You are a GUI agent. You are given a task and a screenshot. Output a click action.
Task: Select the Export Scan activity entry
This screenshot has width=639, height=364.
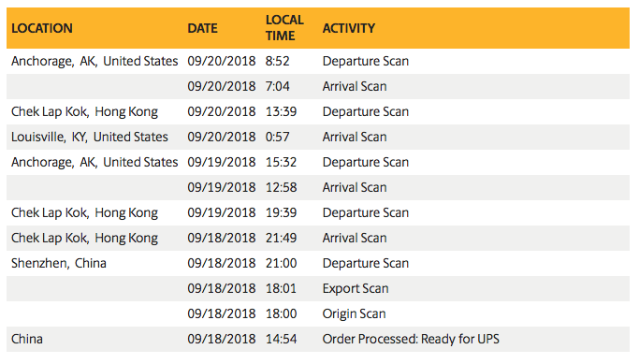coord(356,288)
